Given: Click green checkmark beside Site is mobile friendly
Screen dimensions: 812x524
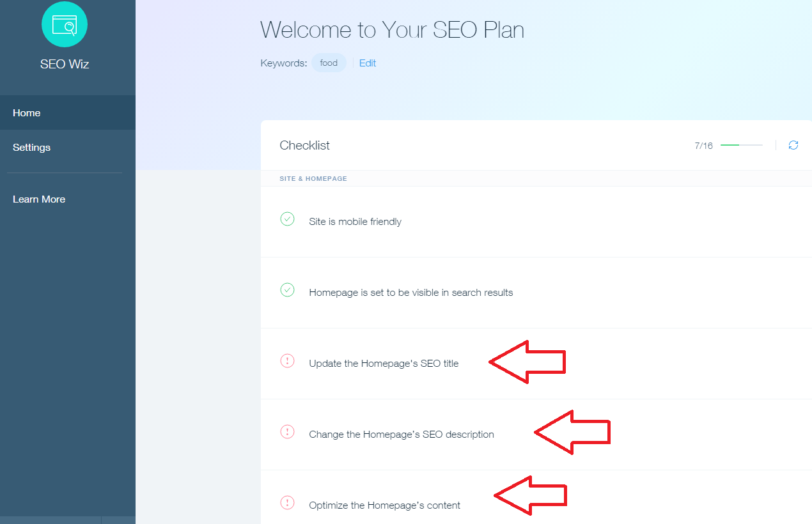Looking at the screenshot, I should point(288,219).
